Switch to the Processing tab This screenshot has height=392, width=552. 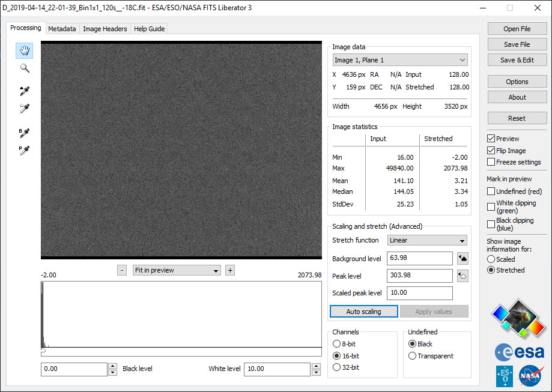click(25, 28)
